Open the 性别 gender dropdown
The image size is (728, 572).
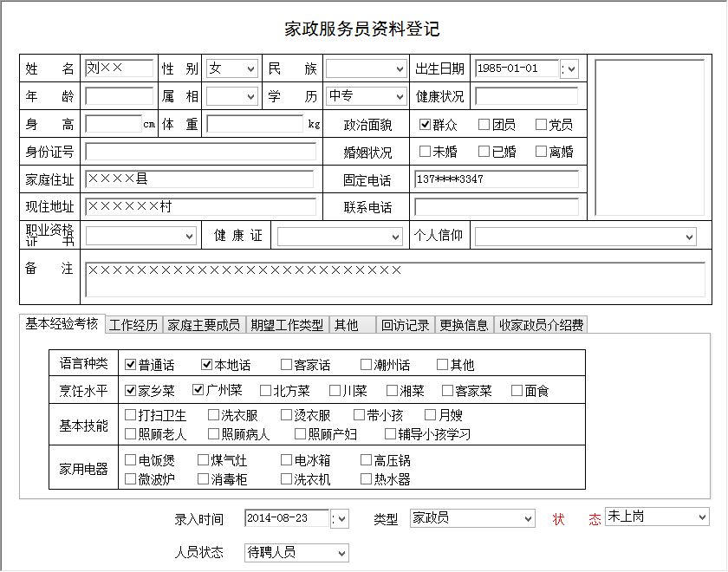(250, 69)
